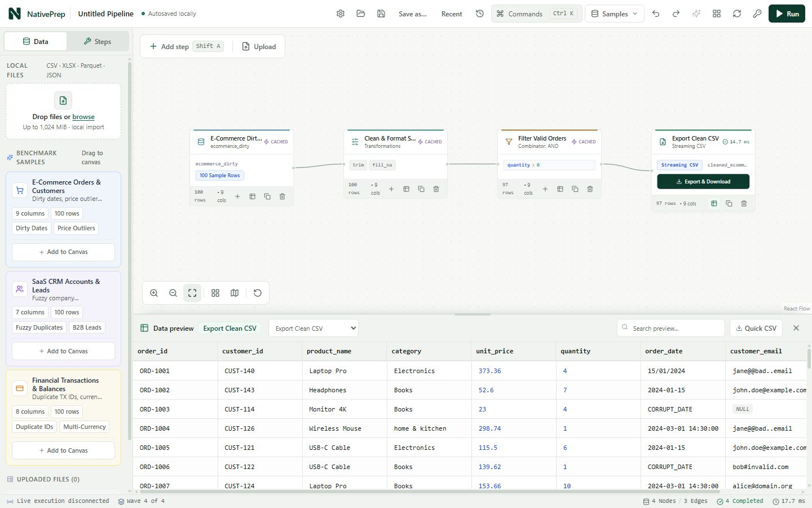Open pipeline settings gear icon
Image resolution: width=812 pixels, height=508 pixels.
pos(341,14)
